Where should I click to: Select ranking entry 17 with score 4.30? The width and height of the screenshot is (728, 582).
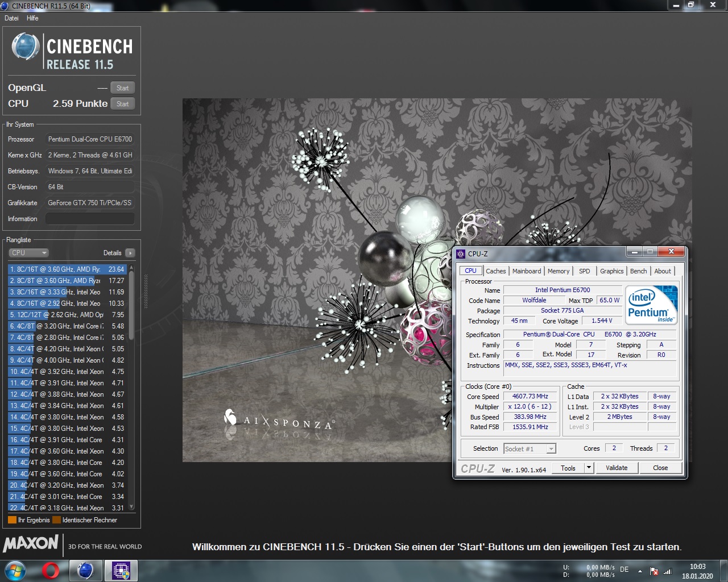[x=67, y=451]
